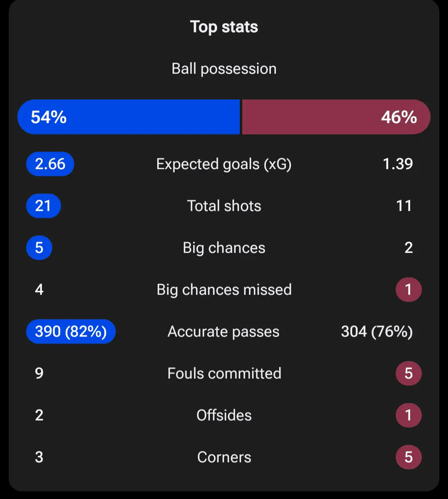
Task: Click the blue 54% possession bar
Action: [129, 117]
